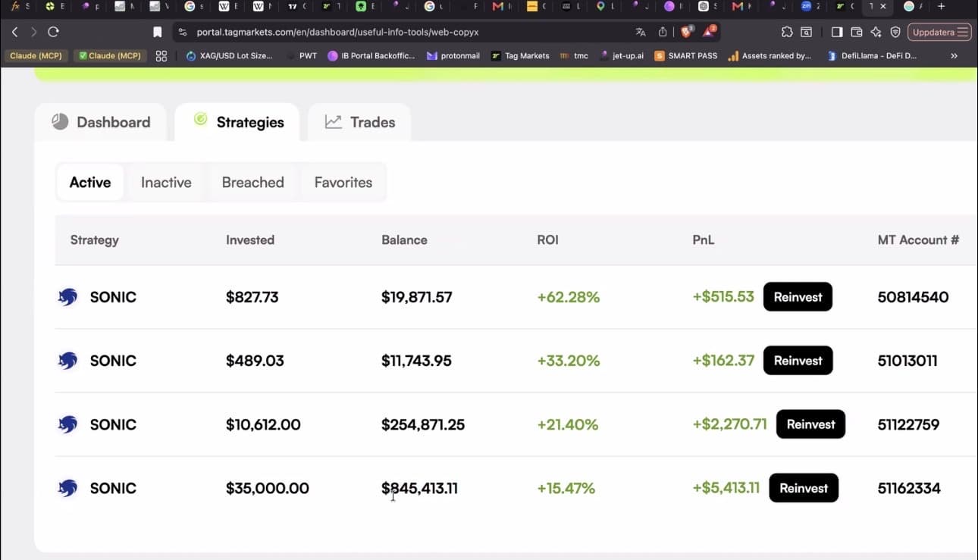
Task: Click Reinvest for account 50814540
Action: [798, 297]
